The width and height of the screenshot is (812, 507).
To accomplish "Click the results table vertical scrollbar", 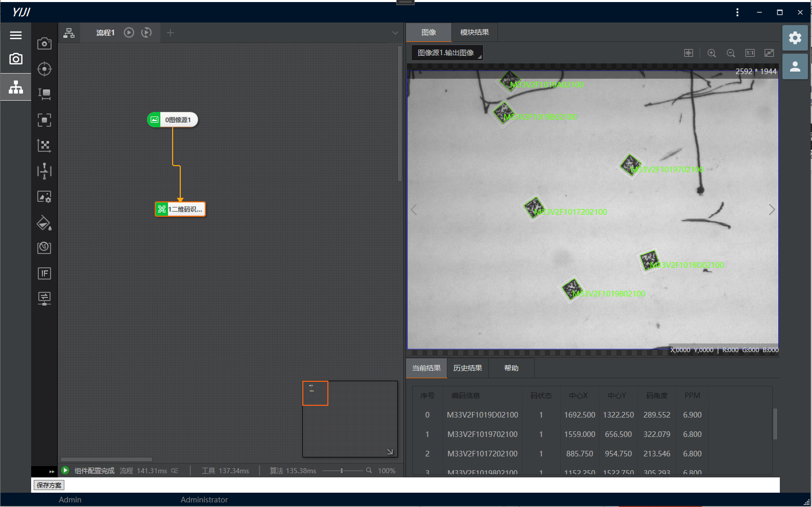I will pyautogui.click(x=775, y=424).
